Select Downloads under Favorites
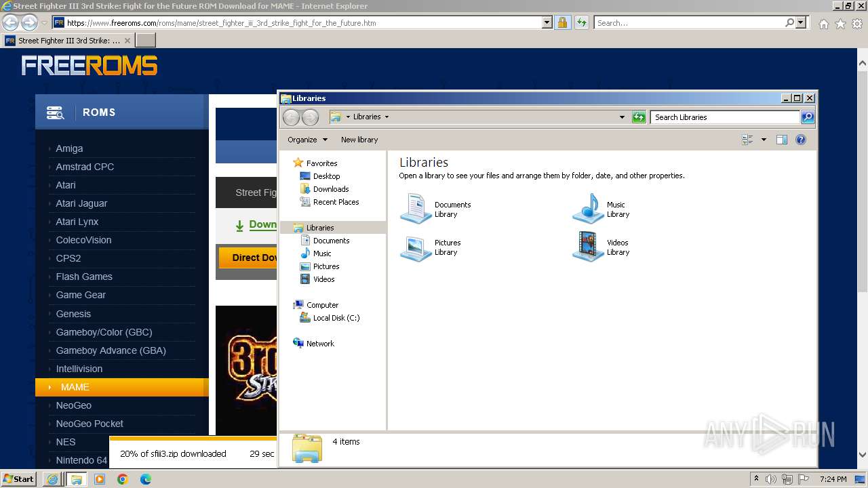This screenshot has height=488, width=868. 331,189
